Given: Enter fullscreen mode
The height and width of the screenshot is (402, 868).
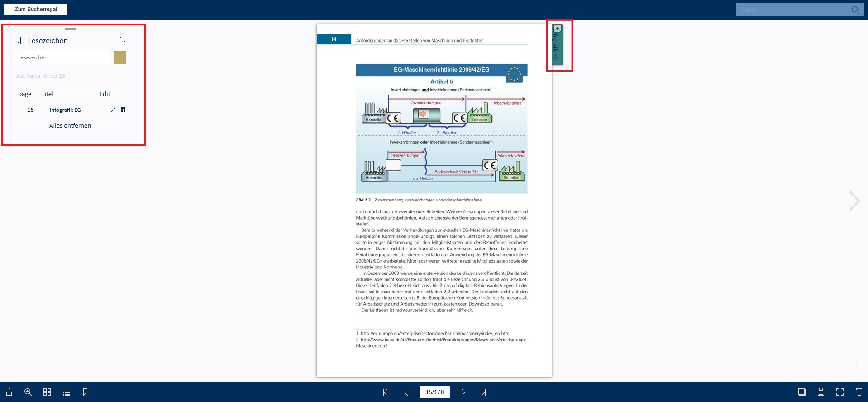Looking at the screenshot, I should click(840, 392).
